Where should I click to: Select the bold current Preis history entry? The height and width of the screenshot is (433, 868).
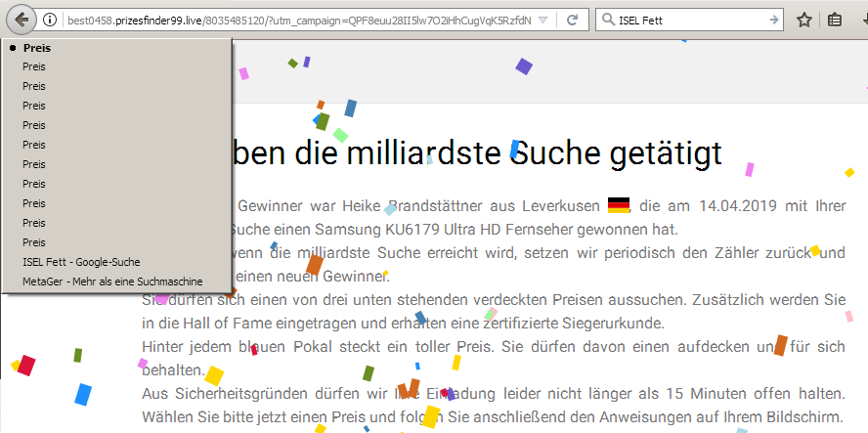(x=116, y=48)
